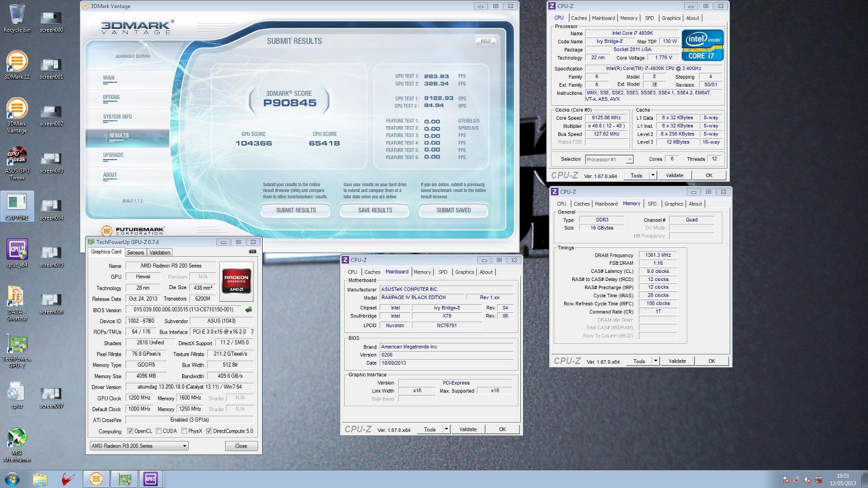
Task: Click the Intel Core i7 logo in CPU-Z
Action: [703, 45]
